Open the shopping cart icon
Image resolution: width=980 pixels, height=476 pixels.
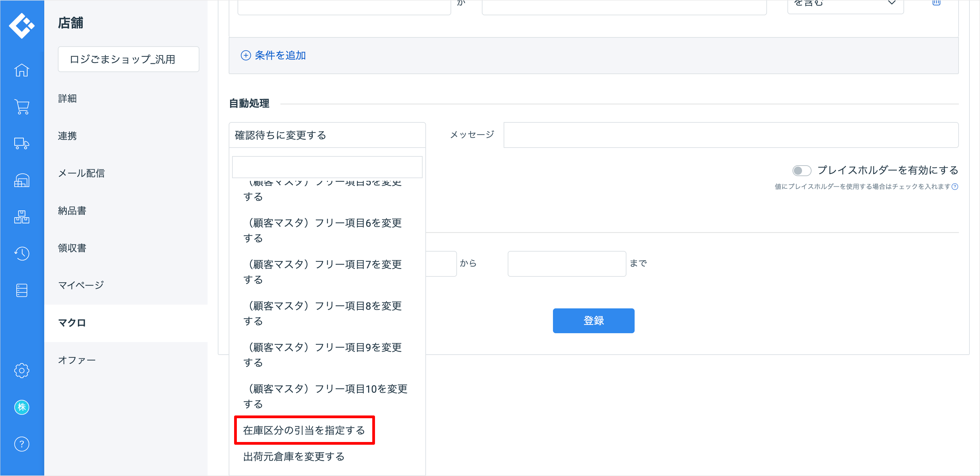(x=22, y=107)
